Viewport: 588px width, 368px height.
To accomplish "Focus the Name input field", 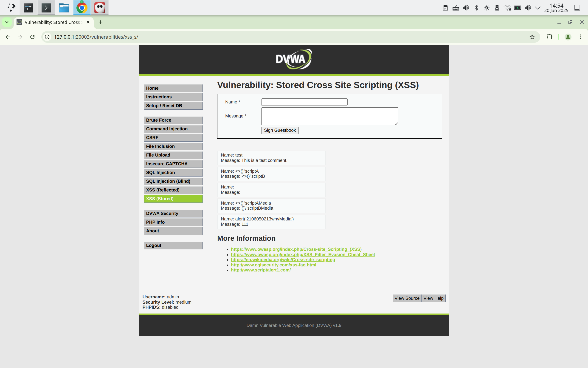I will pyautogui.click(x=304, y=102).
